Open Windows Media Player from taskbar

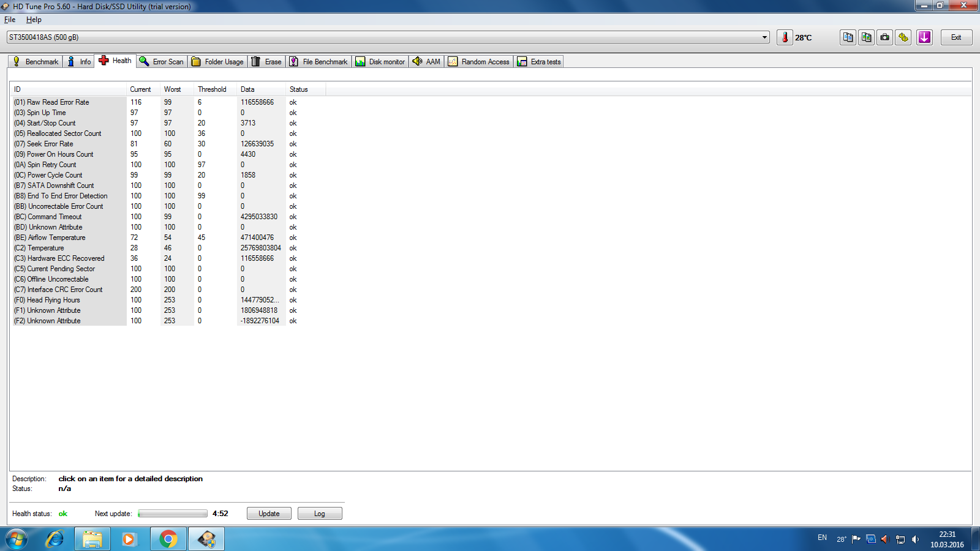pos(129,539)
